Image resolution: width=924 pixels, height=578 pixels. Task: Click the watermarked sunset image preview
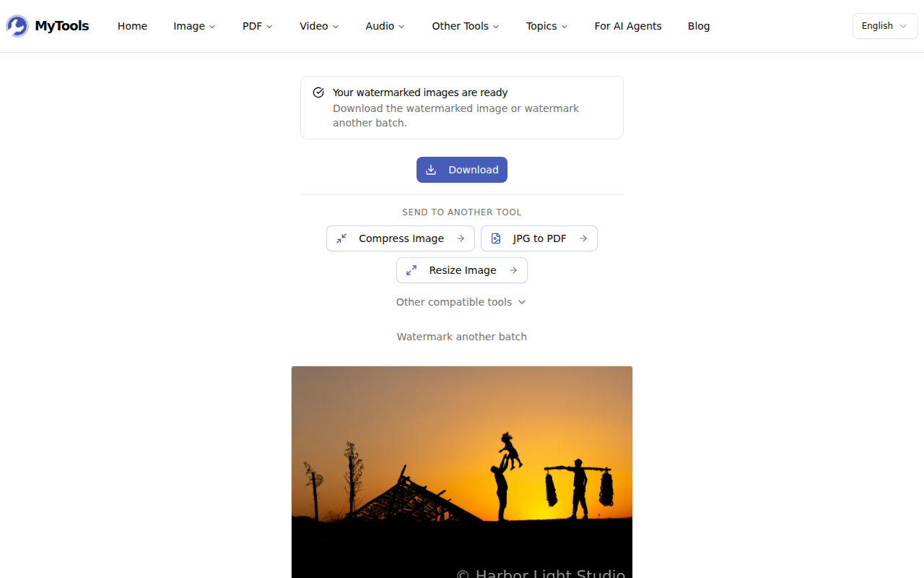click(462, 472)
